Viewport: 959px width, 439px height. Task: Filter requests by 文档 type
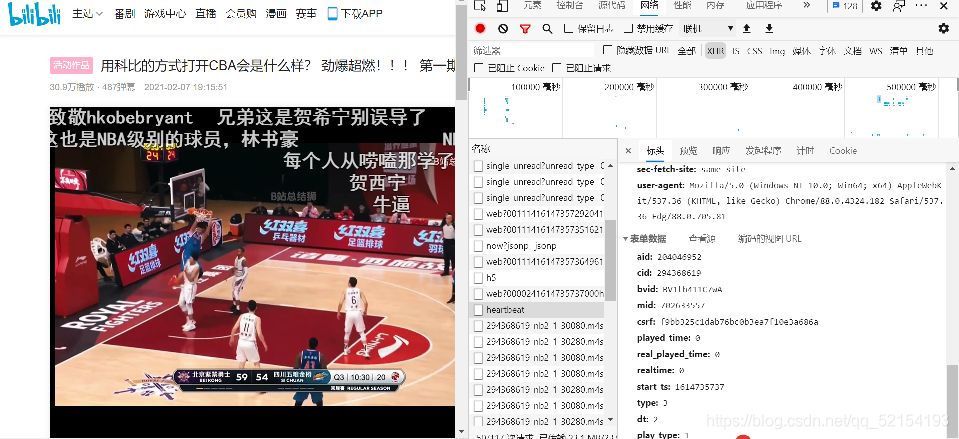(853, 51)
